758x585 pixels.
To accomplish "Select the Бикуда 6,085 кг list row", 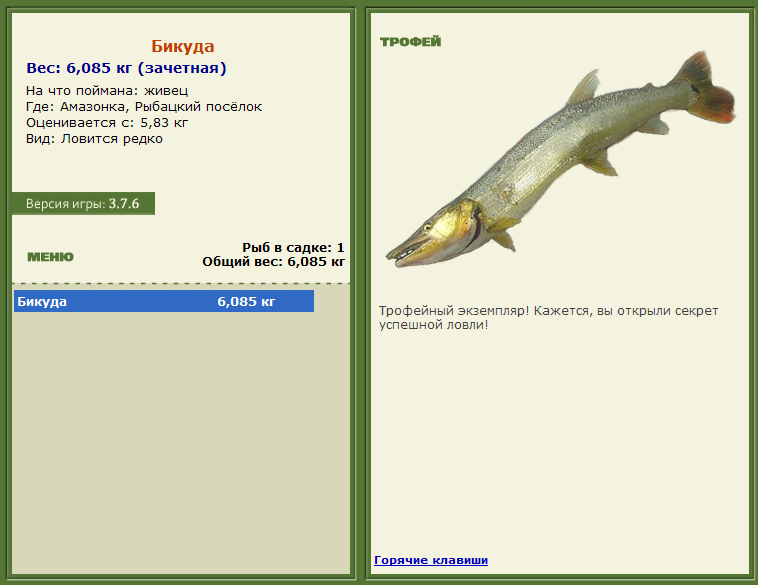I will pyautogui.click(x=164, y=301).
